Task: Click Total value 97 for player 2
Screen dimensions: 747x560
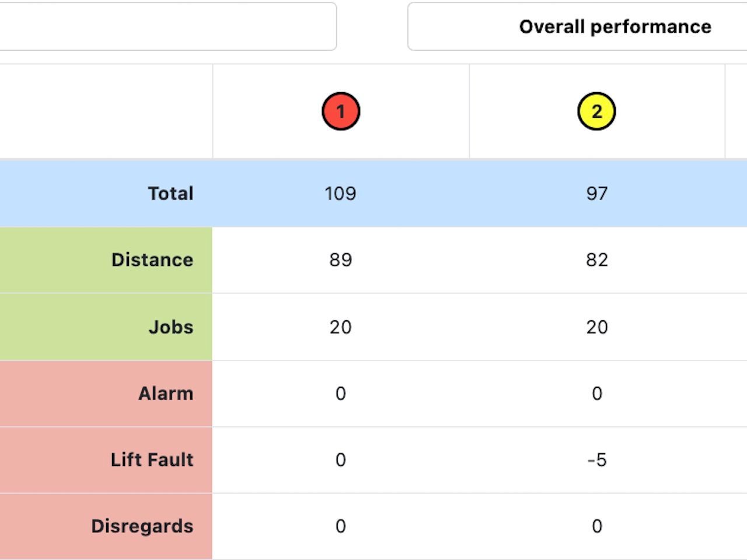Action: pyautogui.click(x=596, y=194)
